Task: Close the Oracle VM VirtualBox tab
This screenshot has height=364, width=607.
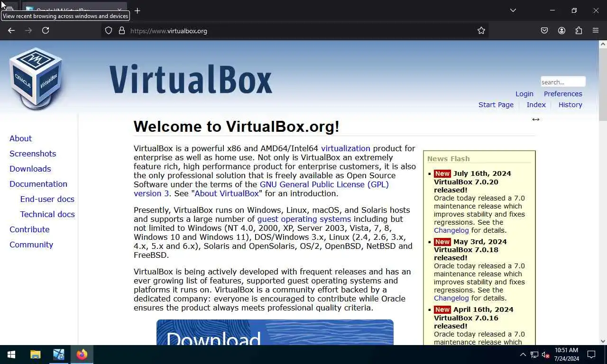Action: 120,10
